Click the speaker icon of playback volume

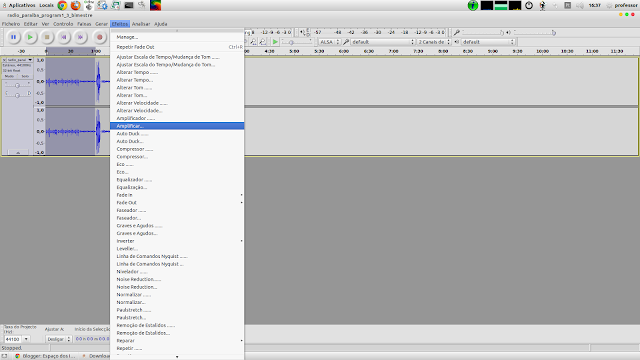click(x=508, y=32)
